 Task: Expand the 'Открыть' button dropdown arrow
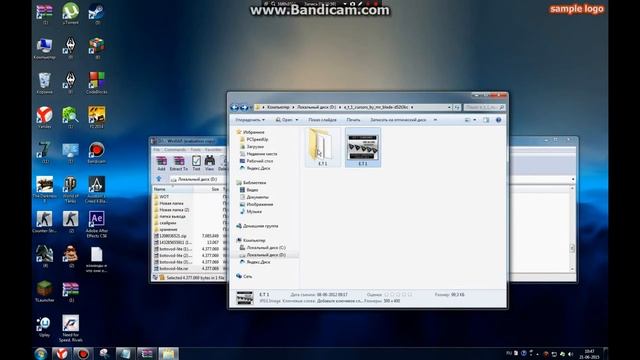[297, 120]
